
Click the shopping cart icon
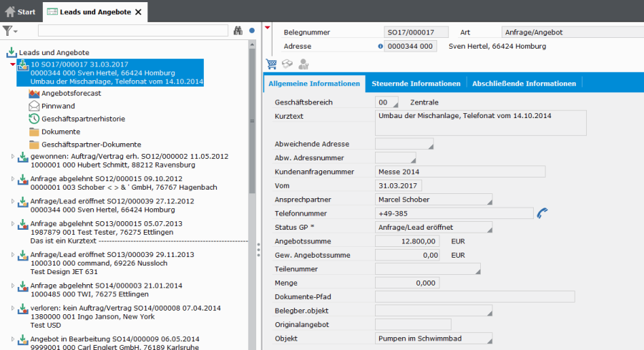coord(271,64)
